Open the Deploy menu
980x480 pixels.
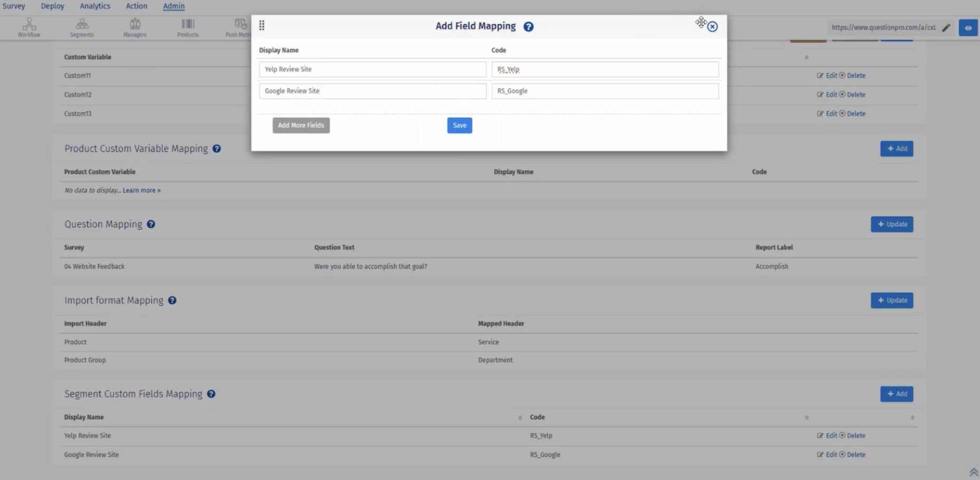pos(52,6)
